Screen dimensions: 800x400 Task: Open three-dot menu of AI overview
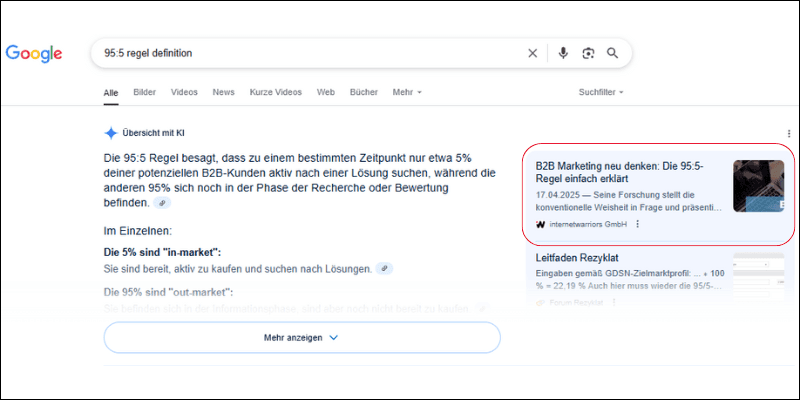pyautogui.click(x=790, y=132)
